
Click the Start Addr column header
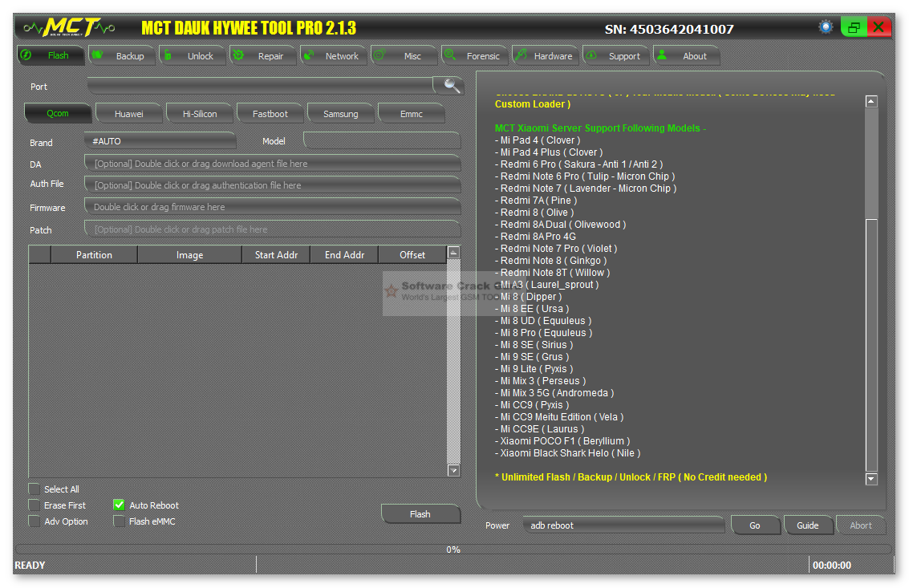[276, 254]
